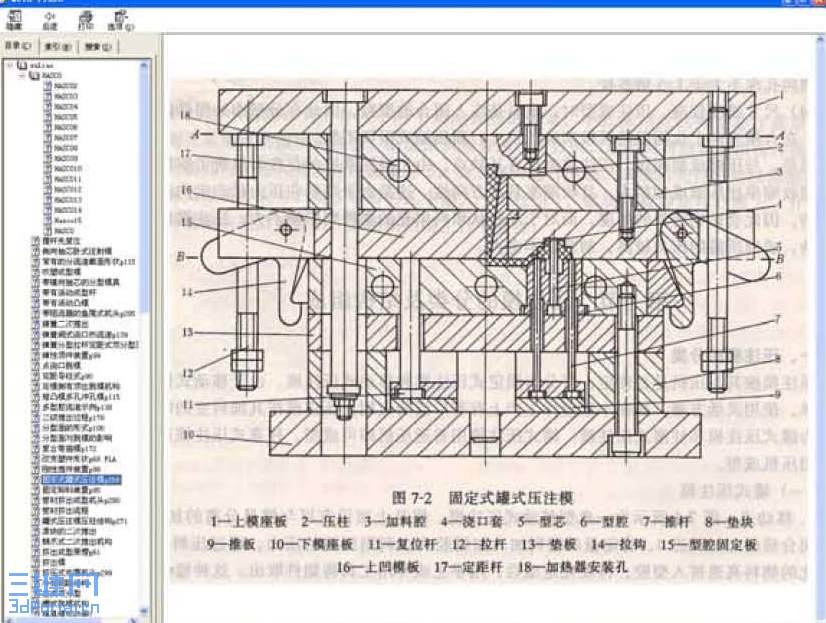Click the 隐藏 (Hide) toolbar button
The height and width of the screenshot is (623, 826).
click(14, 20)
